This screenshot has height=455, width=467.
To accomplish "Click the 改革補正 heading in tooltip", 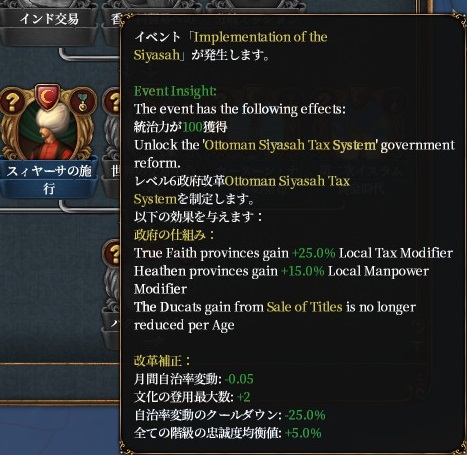I will point(162,361).
